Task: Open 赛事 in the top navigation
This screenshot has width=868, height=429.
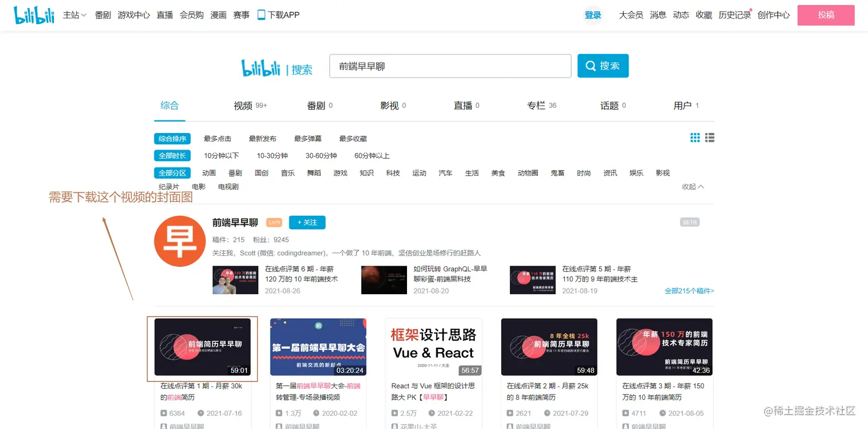Action: click(x=241, y=15)
